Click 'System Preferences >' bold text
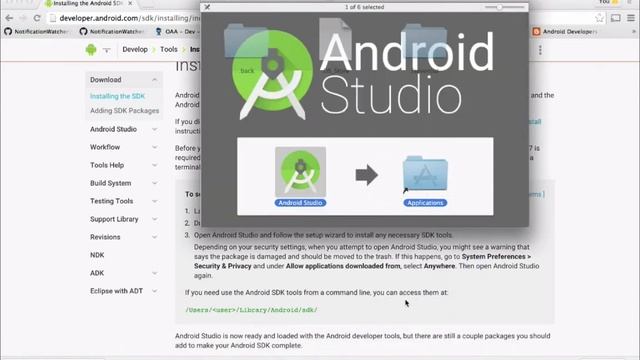The image size is (640, 360). click(x=496, y=256)
